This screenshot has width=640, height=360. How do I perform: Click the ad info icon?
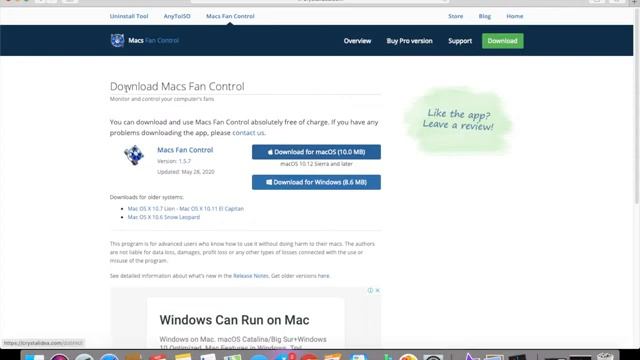[370, 290]
